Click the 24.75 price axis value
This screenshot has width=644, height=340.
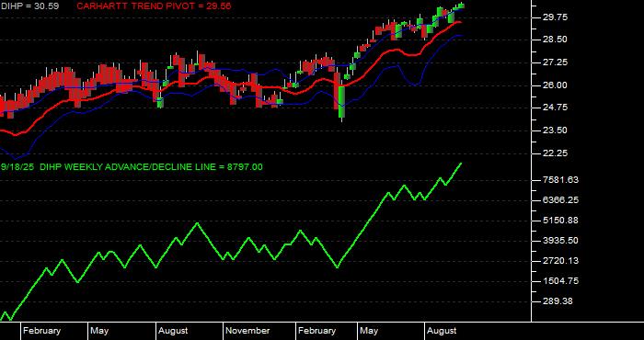click(556, 108)
